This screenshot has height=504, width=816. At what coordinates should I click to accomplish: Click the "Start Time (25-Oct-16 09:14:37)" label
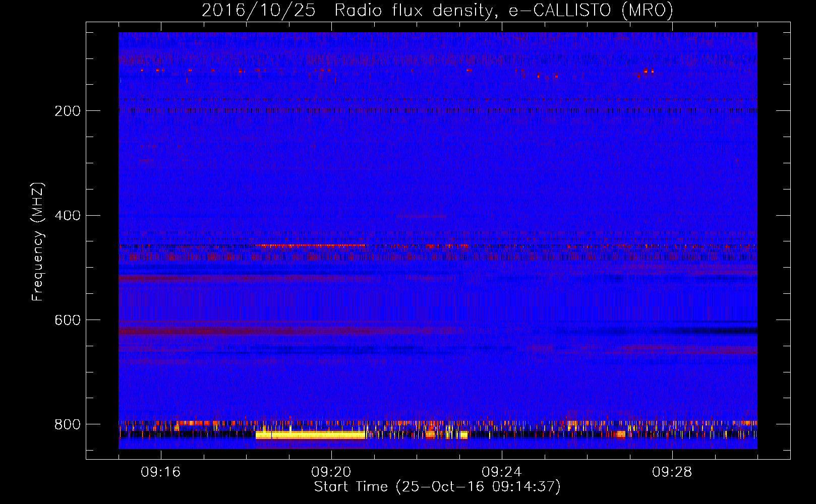click(437, 487)
